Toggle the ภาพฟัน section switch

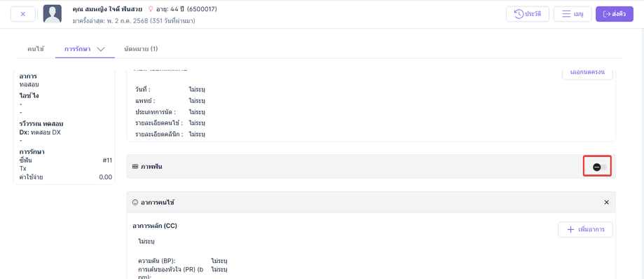pyautogui.click(x=599, y=167)
